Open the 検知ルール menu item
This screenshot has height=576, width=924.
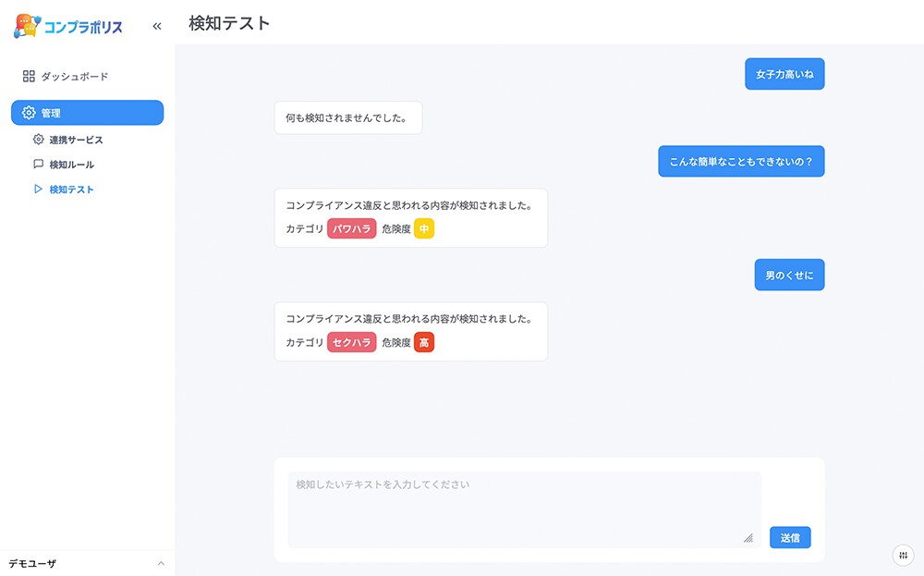coord(72,165)
